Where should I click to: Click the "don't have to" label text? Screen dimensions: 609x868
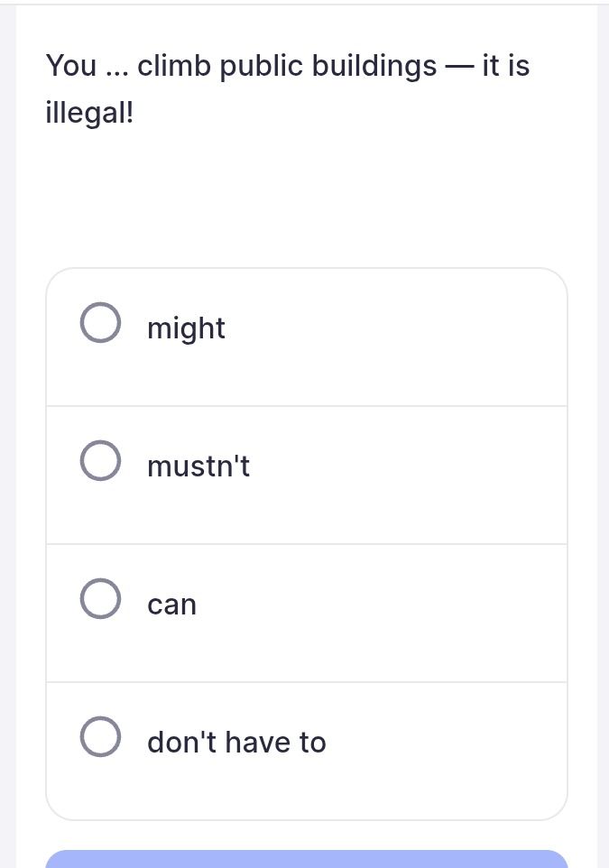236,743
